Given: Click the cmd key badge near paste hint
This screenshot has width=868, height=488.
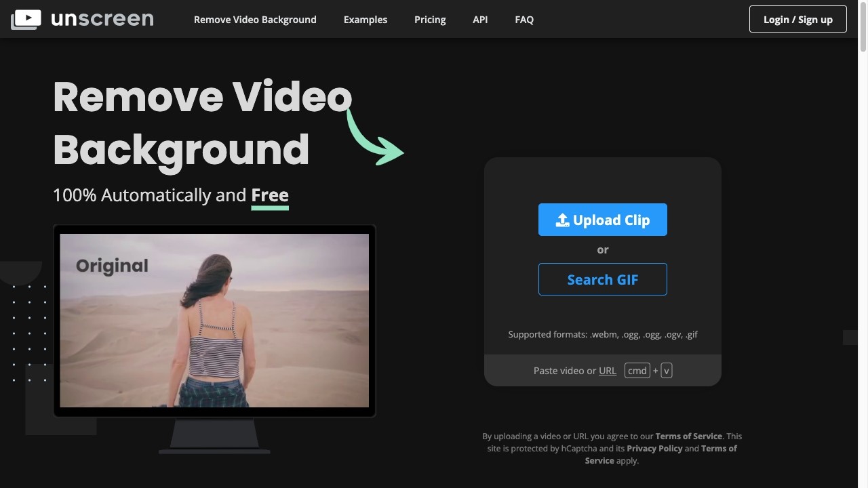Looking at the screenshot, I should (x=637, y=370).
